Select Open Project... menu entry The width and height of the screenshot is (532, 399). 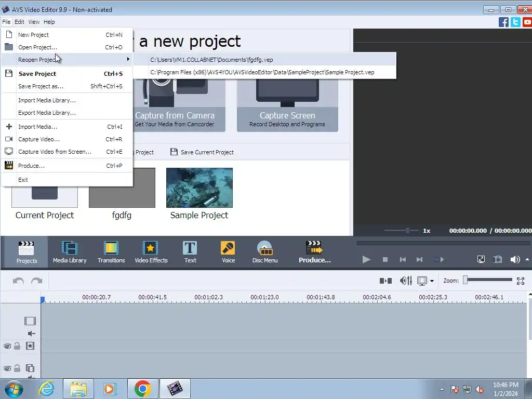(67, 47)
